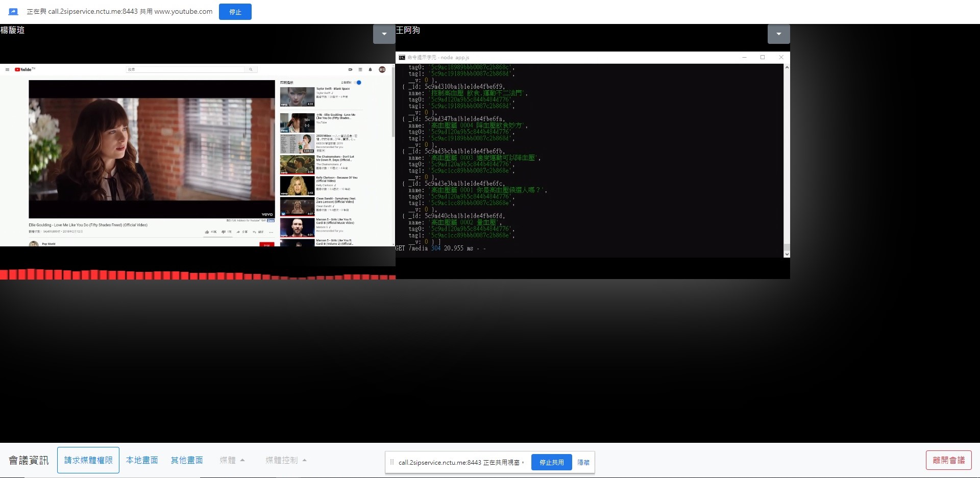Expand the 媒體 dropdown menu
Image resolution: width=980 pixels, height=478 pixels.
click(232, 460)
